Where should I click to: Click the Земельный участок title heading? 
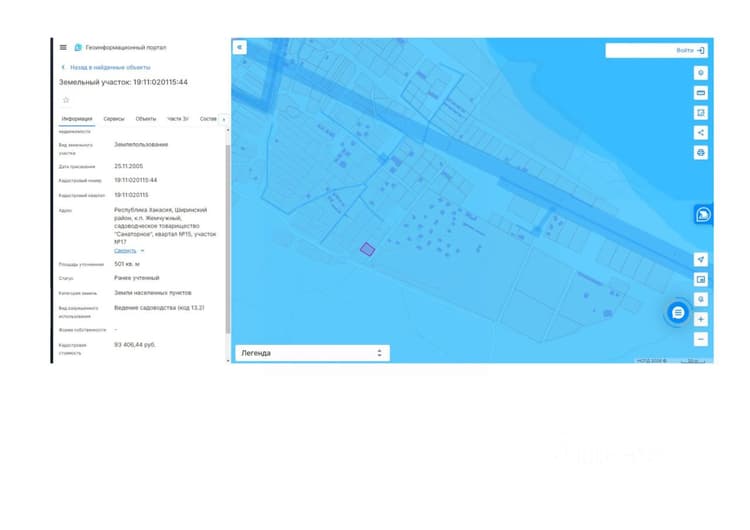point(123,82)
